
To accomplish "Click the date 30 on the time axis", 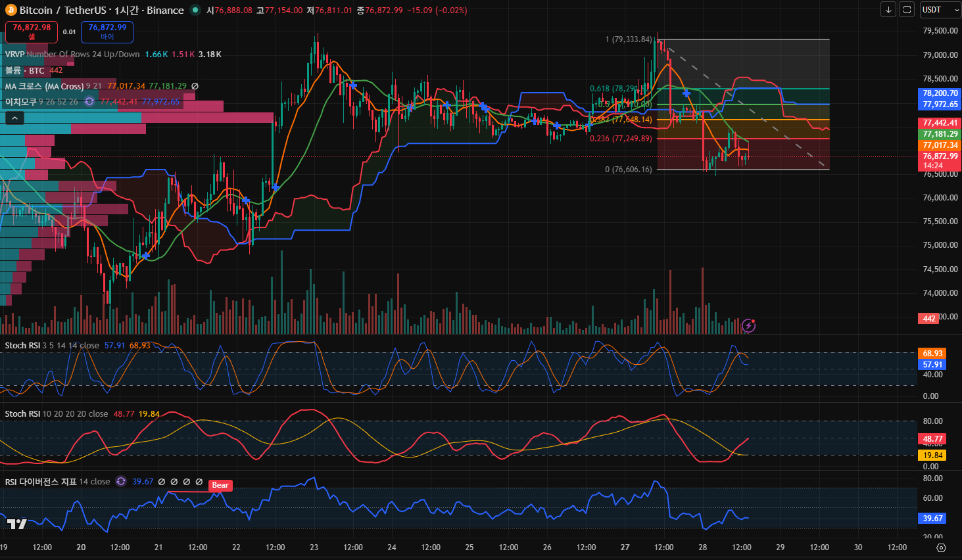I will pos(857,548).
